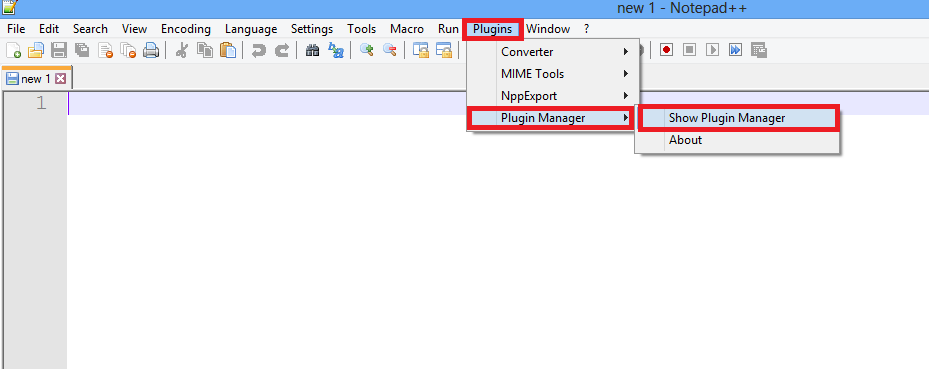The image size is (929, 369).
Task: Open the Settings menu
Action: (312, 28)
